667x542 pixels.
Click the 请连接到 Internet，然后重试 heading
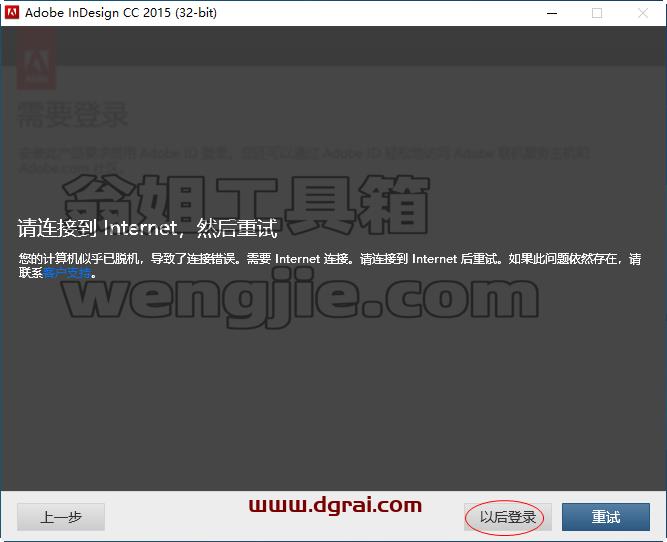[148, 228]
